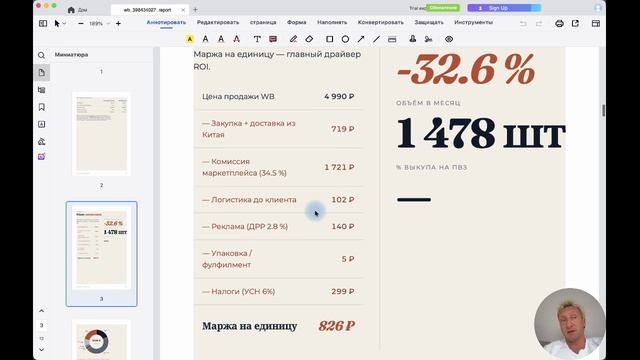Click the redo arrow
The height and width of the screenshot is (360, 640).
(539, 24)
